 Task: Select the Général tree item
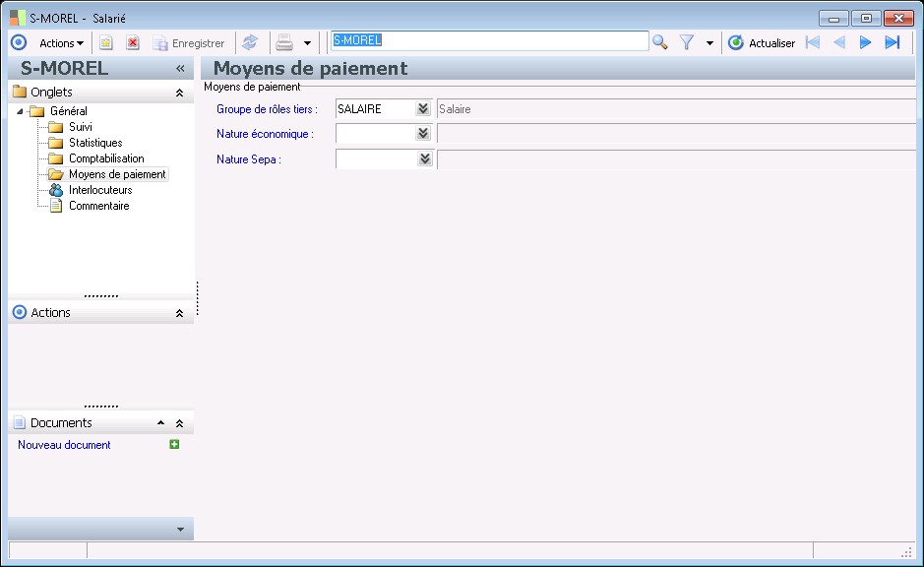[68, 111]
